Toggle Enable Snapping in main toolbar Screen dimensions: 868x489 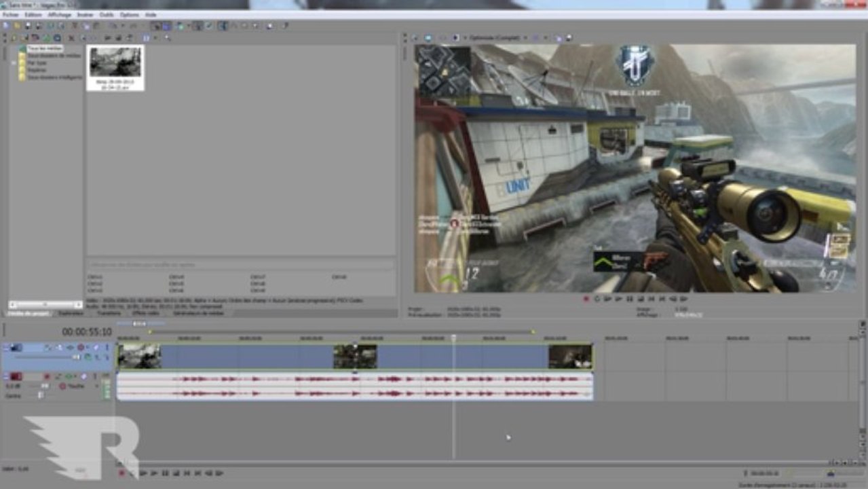(155, 26)
